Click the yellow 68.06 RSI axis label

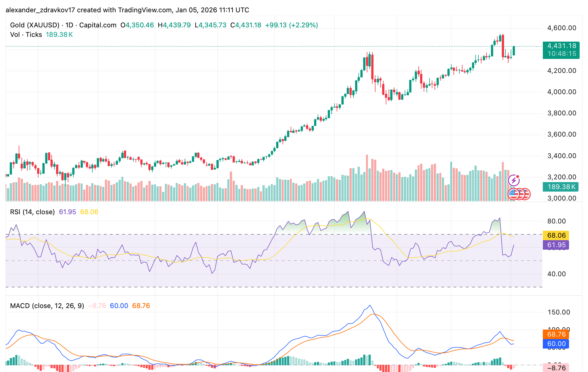tap(556, 235)
